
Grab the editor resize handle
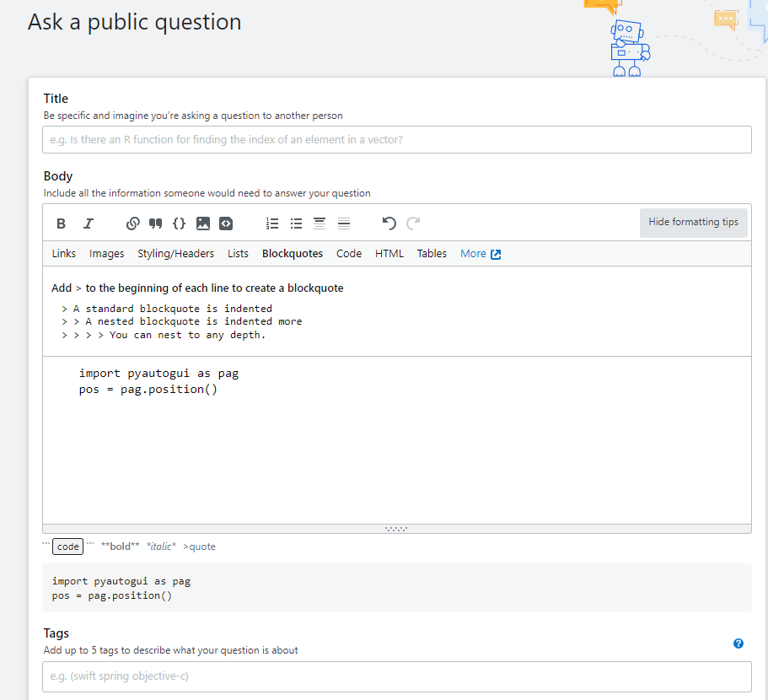pyautogui.click(x=397, y=529)
